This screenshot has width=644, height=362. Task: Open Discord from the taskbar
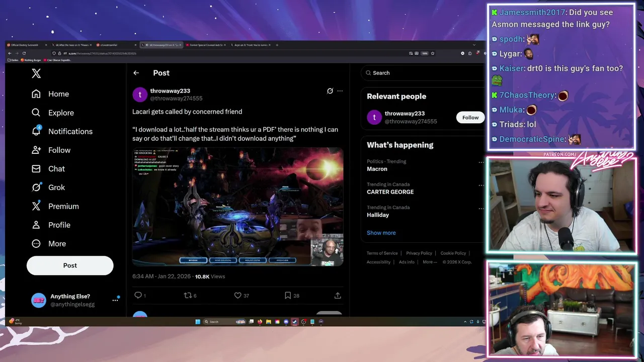point(286,322)
